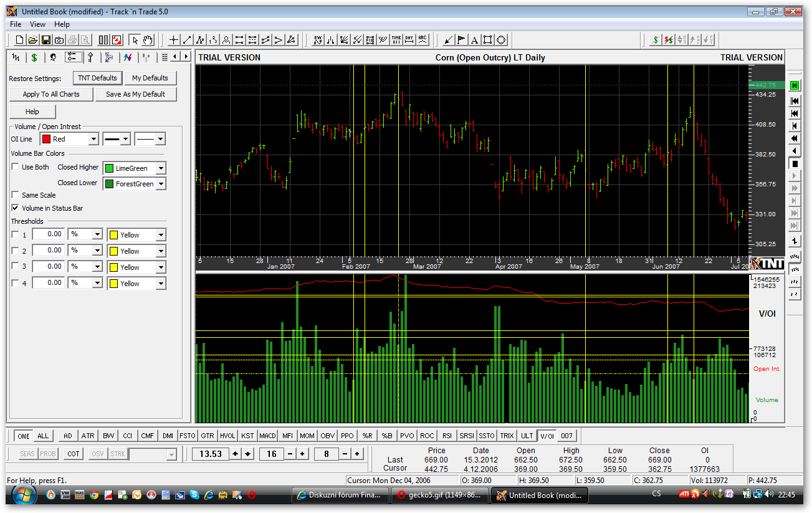The width and height of the screenshot is (812, 513).
Task: Uncheck Volume in Status Bar
Action: (16, 208)
